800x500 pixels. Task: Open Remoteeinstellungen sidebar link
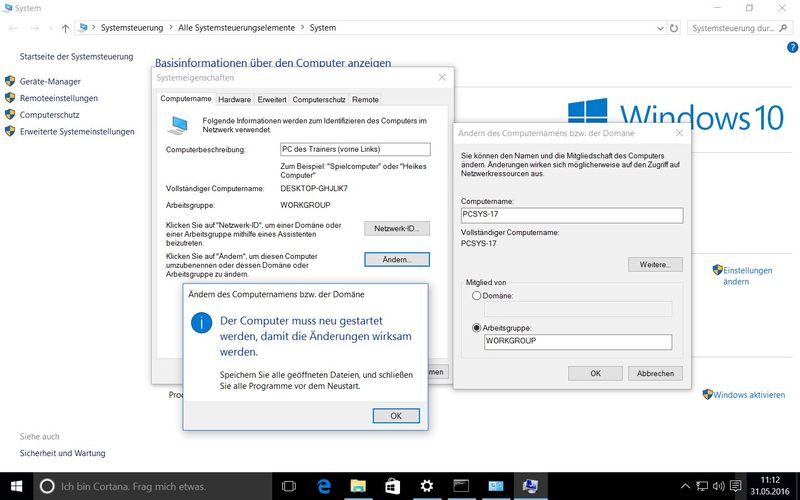point(59,98)
